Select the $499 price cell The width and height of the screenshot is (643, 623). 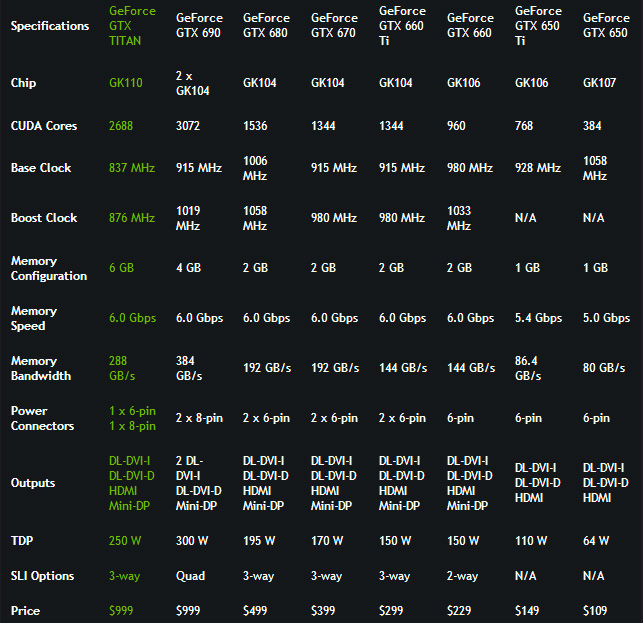[255, 611]
